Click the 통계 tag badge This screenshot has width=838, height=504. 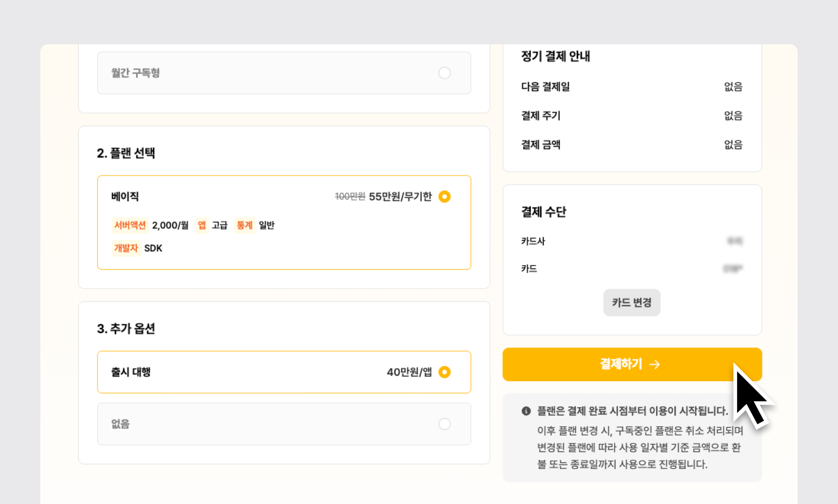[x=244, y=225]
